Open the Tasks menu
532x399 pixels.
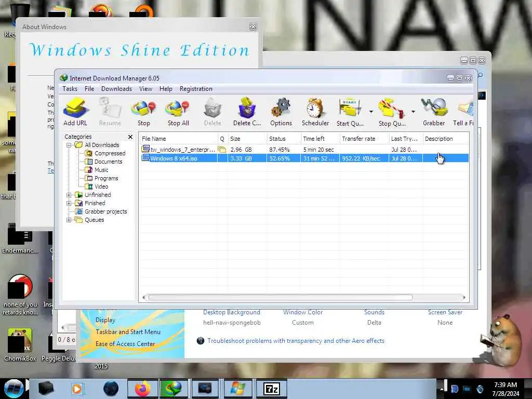pyautogui.click(x=70, y=89)
